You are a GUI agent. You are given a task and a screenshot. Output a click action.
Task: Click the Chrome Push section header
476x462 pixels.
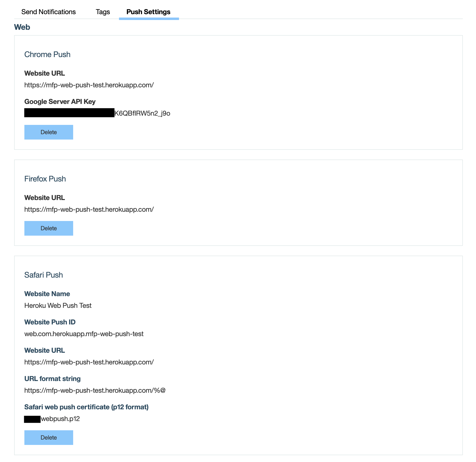(x=47, y=54)
